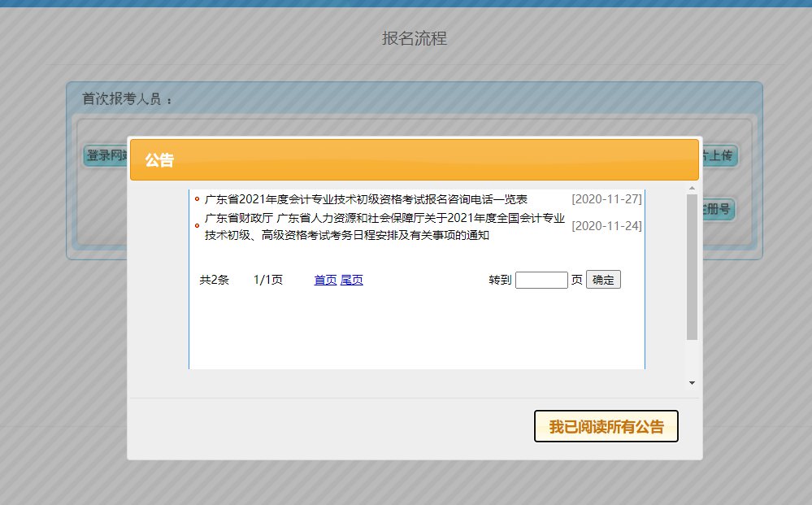Click the announcement dialog scrollbar thumb
Screen dimensions: 812x505
pyautogui.click(x=692, y=267)
